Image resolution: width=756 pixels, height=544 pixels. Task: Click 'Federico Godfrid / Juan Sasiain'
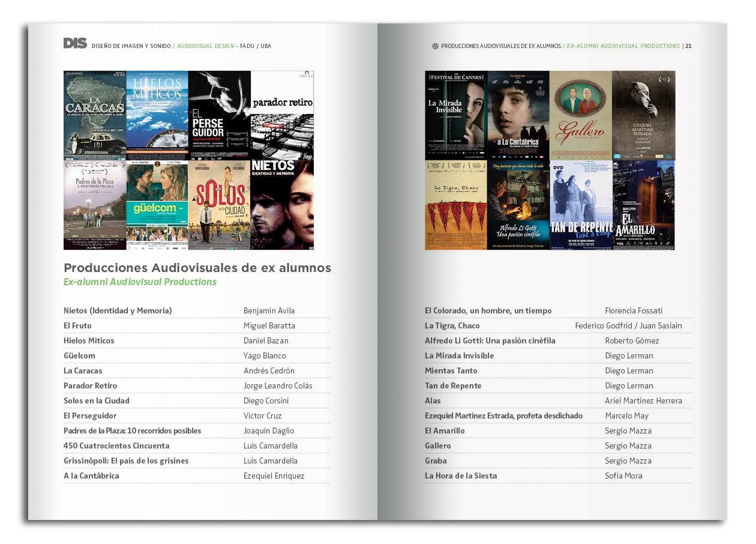(x=628, y=325)
